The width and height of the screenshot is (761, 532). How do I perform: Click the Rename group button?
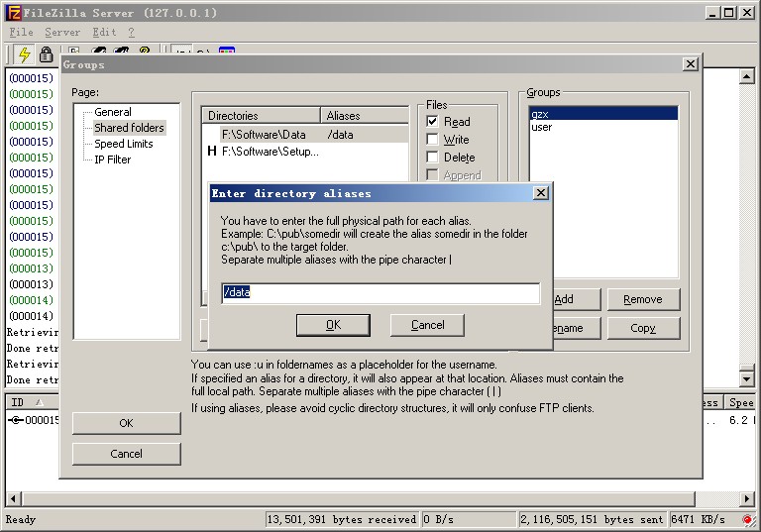point(577,329)
